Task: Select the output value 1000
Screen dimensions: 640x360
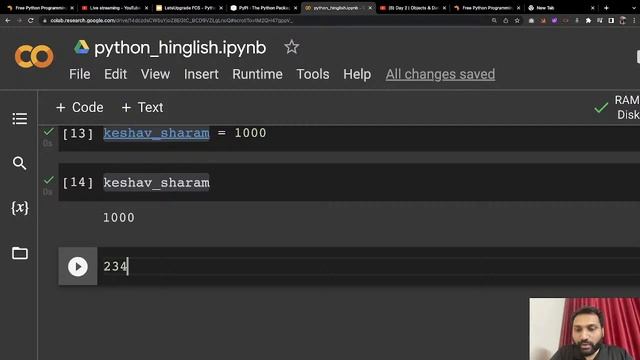Action: 118,218
